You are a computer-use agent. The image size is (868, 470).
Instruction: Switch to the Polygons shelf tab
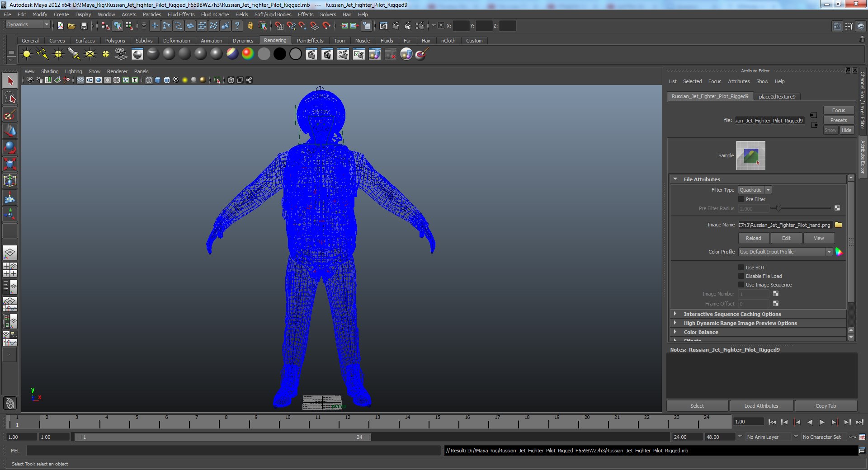115,41
